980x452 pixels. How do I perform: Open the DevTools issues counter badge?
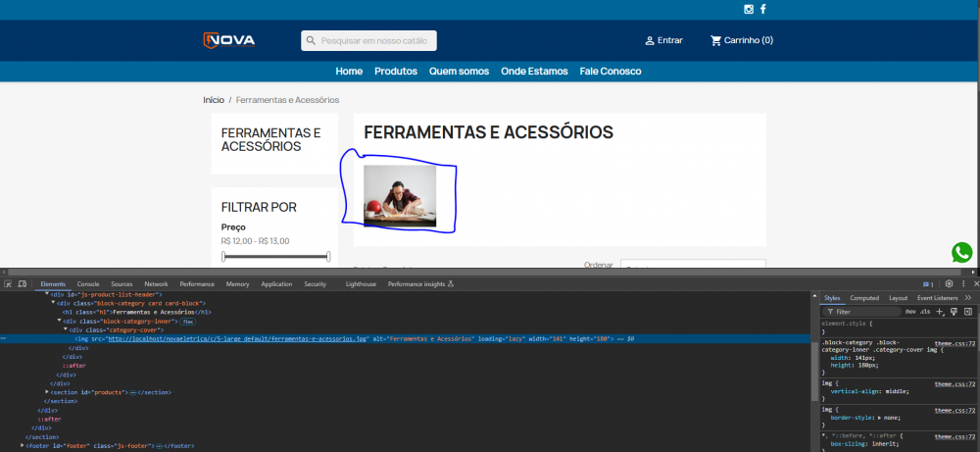[x=929, y=284]
